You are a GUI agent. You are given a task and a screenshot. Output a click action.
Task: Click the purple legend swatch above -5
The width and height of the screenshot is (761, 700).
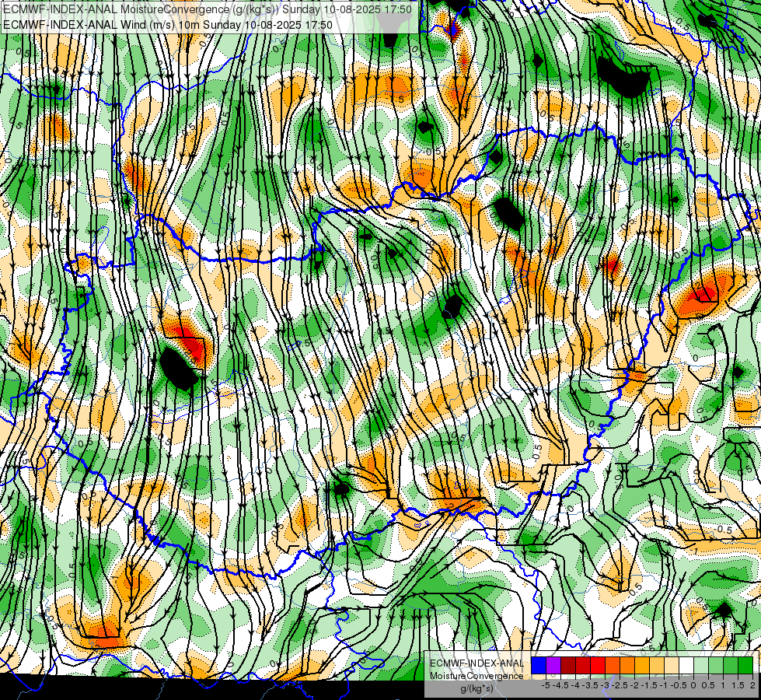[553, 666]
